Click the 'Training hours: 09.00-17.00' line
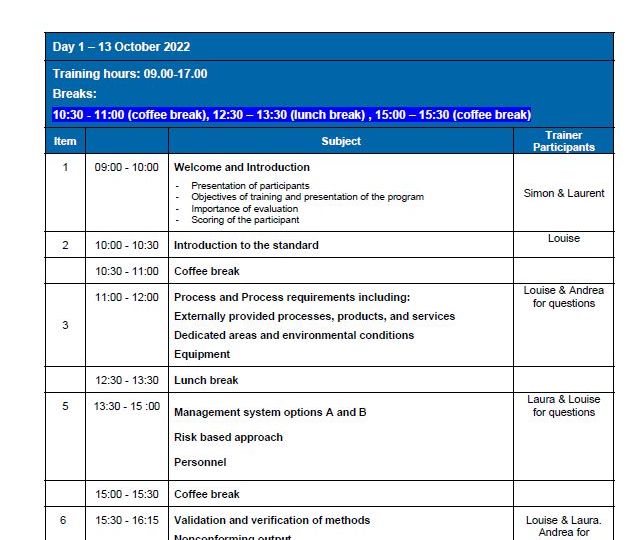 (130, 74)
